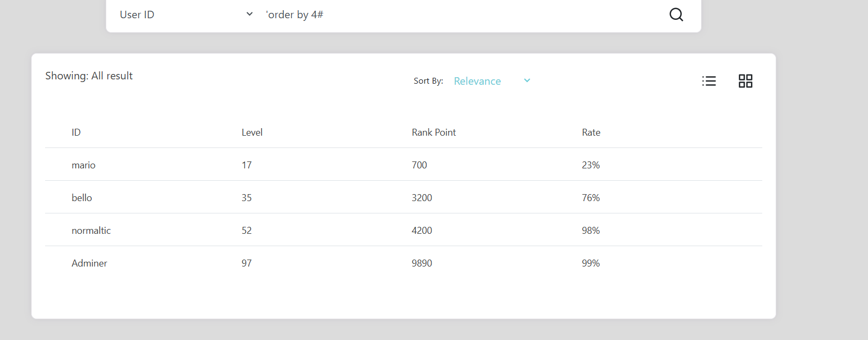Click the chevron next to Relevance

click(x=527, y=80)
